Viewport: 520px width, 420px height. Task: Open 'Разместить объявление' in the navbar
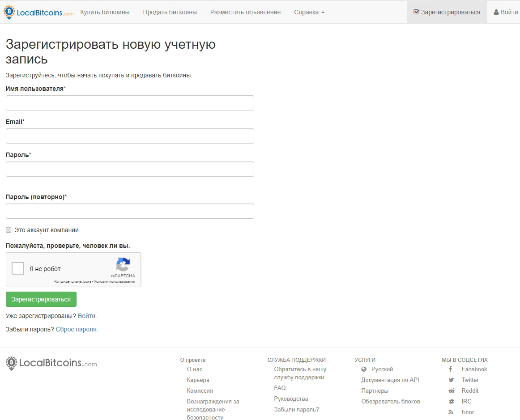pyautogui.click(x=245, y=12)
